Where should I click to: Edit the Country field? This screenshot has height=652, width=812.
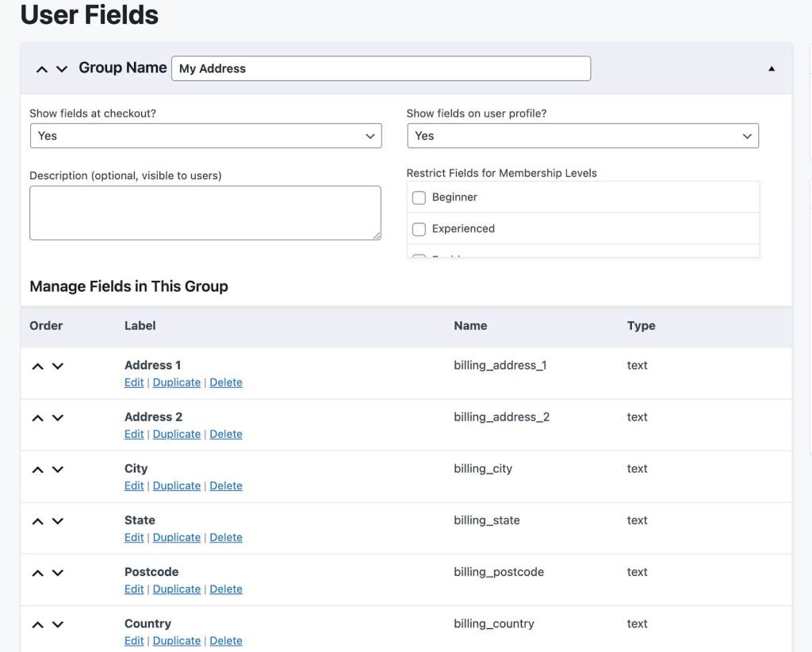point(133,640)
